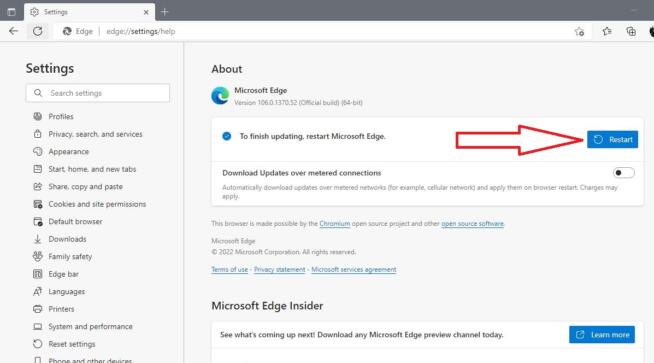
Task: Click the Start, home icon
Action: tap(38, 169)
